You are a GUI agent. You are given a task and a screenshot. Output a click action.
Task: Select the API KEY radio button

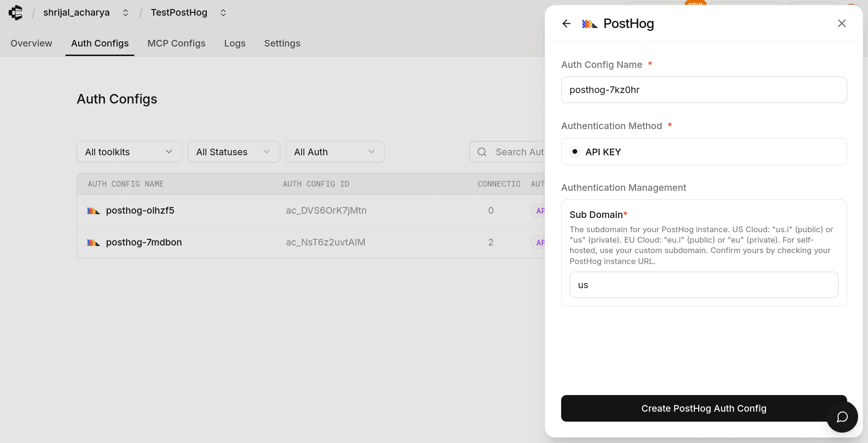(575, 152)
